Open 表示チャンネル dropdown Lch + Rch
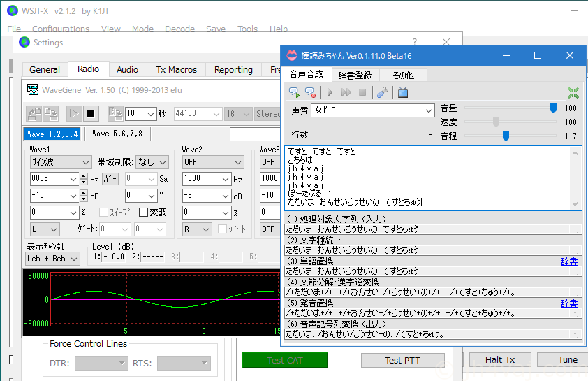The image size is (588, 381). tap(52, 259)
